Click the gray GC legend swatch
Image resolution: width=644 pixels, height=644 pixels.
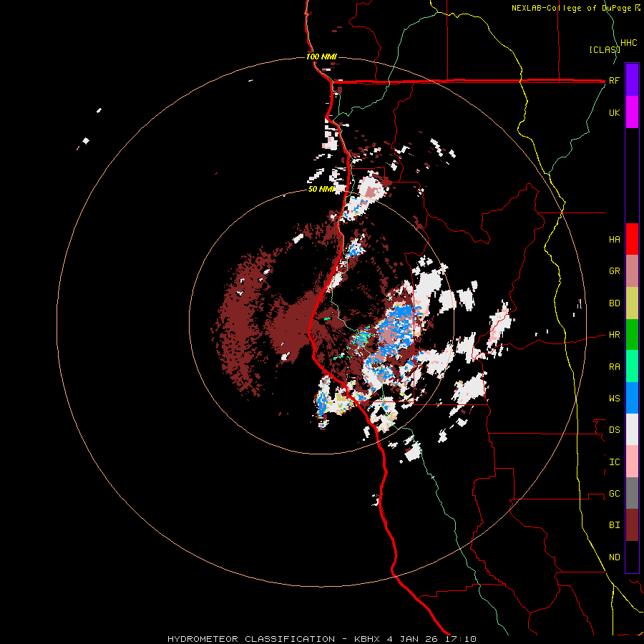[632, 493]
